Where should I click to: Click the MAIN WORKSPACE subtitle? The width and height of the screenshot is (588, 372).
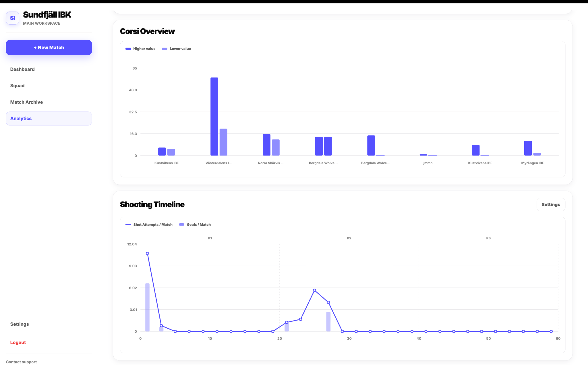[x=42, y=23]
